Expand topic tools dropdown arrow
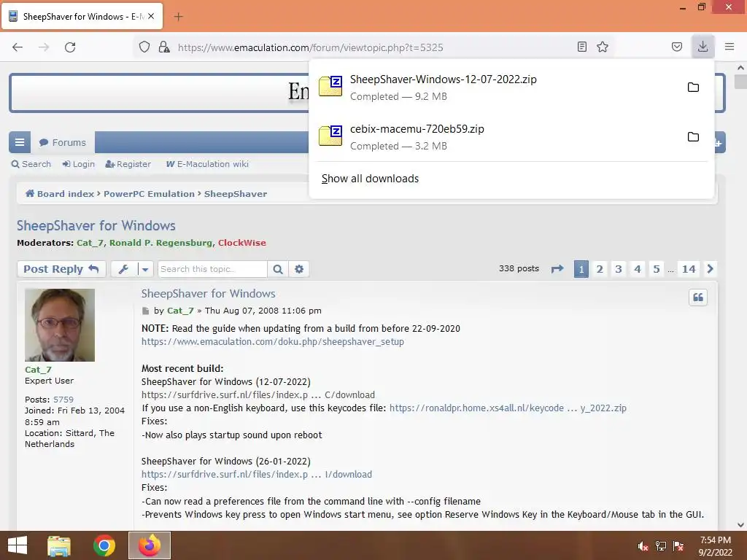The image size is (747, 560). click(x=145, y=269)
